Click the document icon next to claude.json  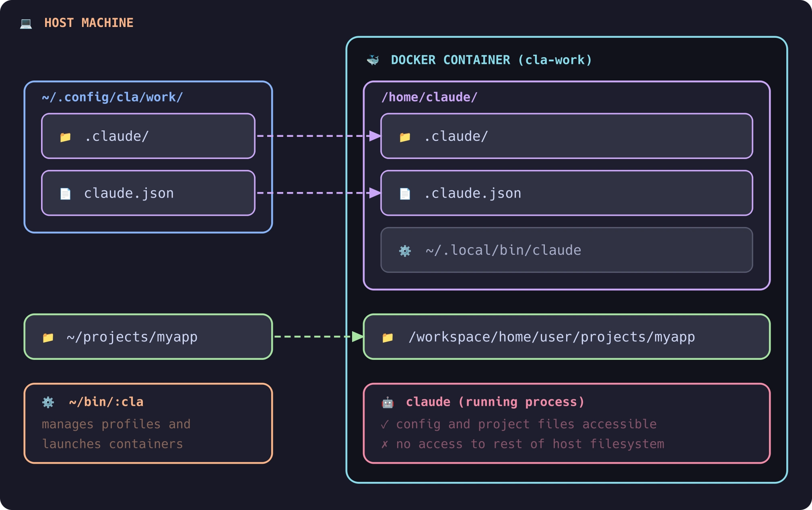pos(66,193)
